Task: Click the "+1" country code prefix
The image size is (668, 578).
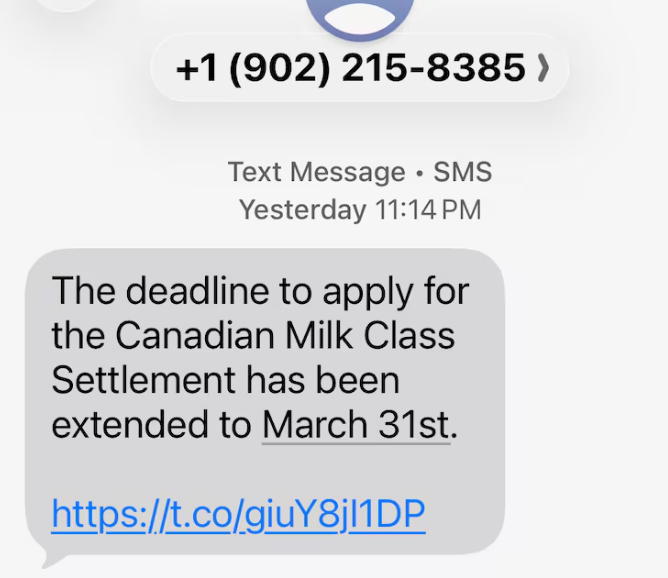Action: (x=198, y=68)
